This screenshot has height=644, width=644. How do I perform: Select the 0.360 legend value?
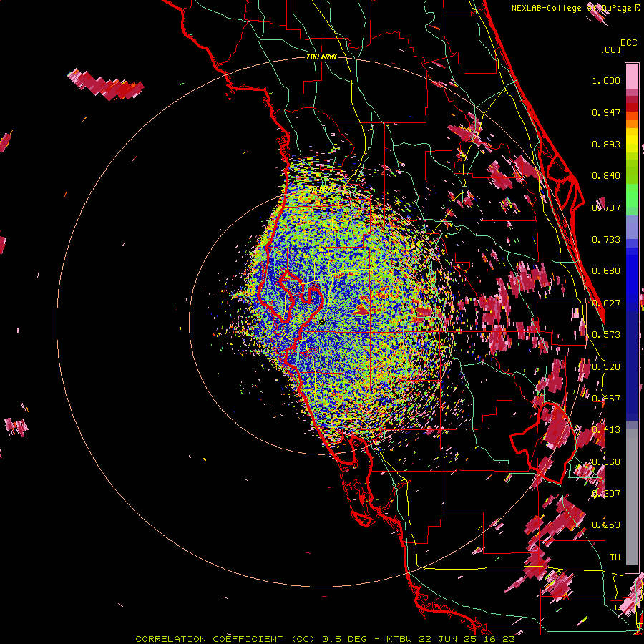coord(606,462)
